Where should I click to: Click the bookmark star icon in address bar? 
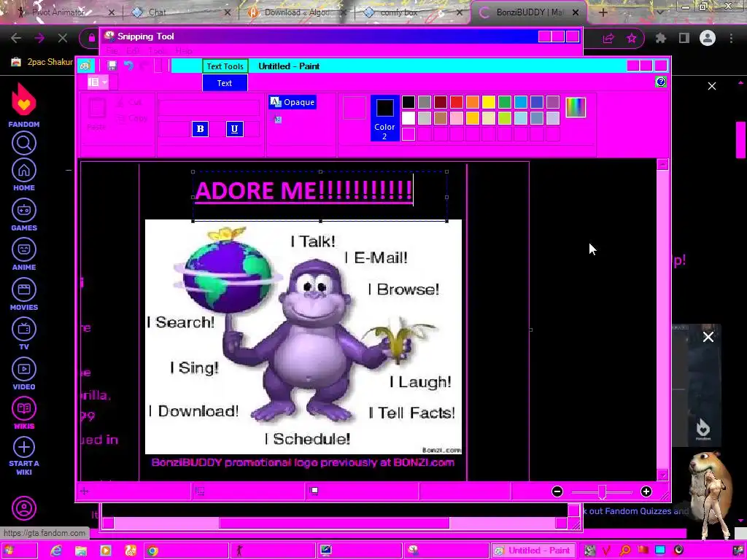(632, 38)
